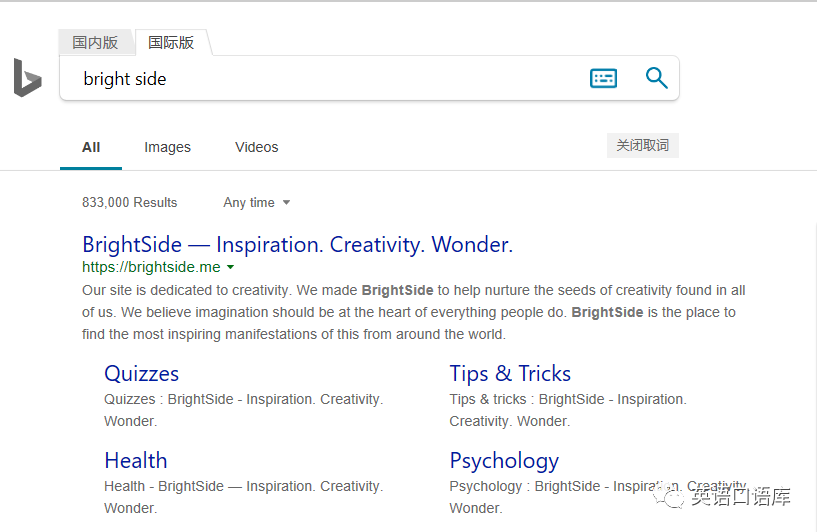Switch to Images results

[x=167, y=147]
